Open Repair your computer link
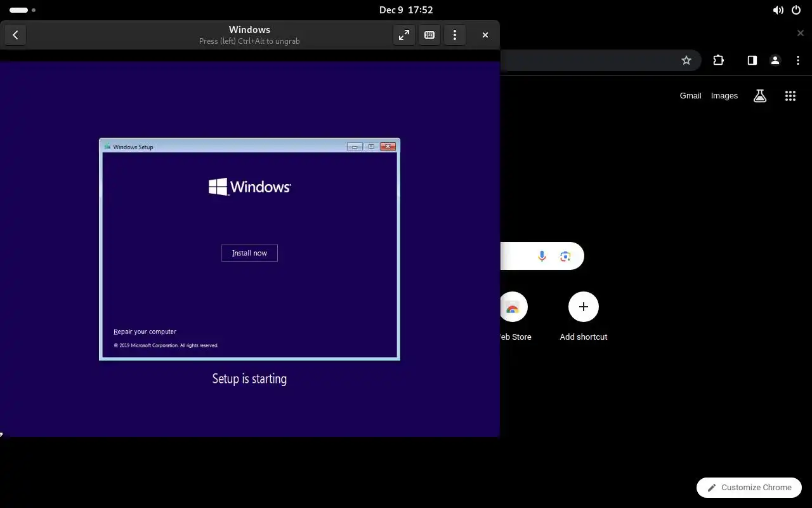 tap(145, 331)
